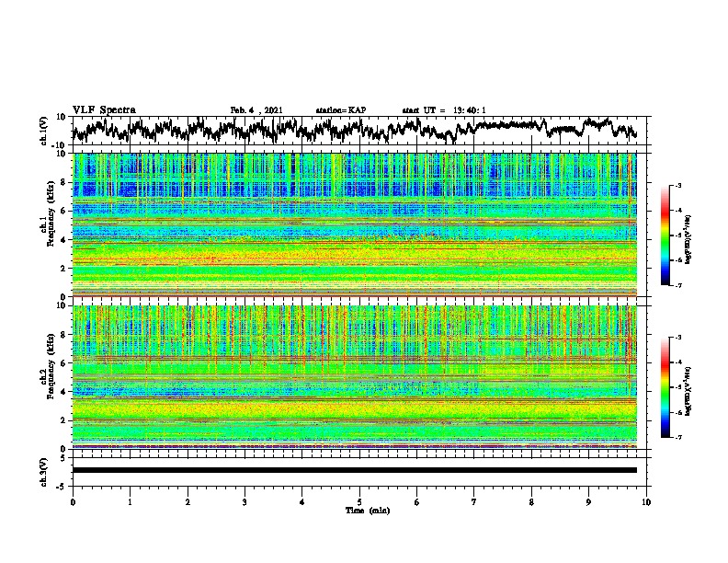Click the ch.1 voltage waveform trace
Screen dimensions: 728x563
click(x=354, y=130)
